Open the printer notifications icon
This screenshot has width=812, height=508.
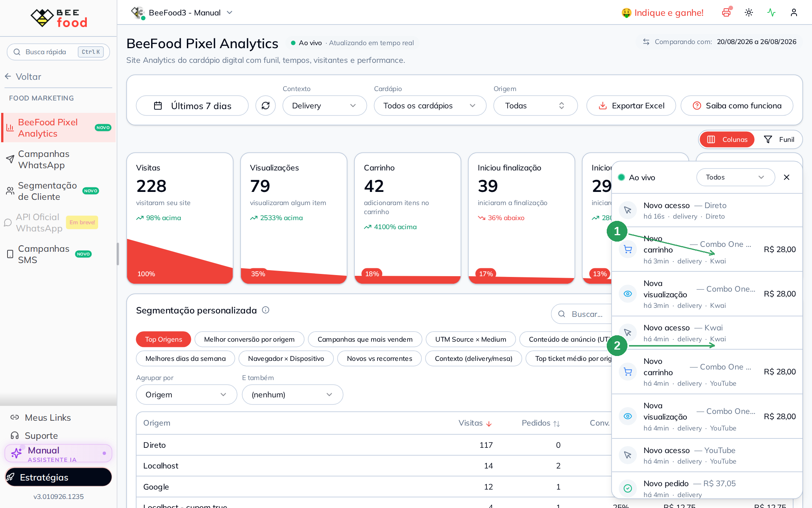726,12
